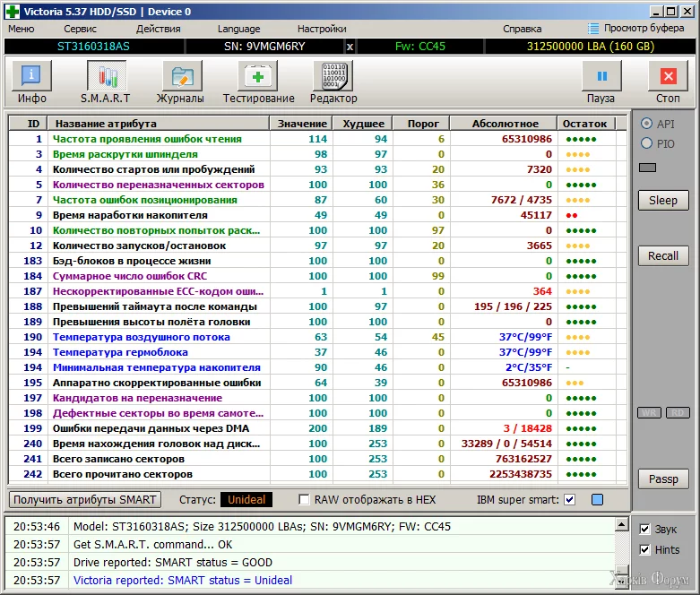Switch to Тестирование surface test
Viewport: 700px width, 595px height.
[x=258, y=77]
